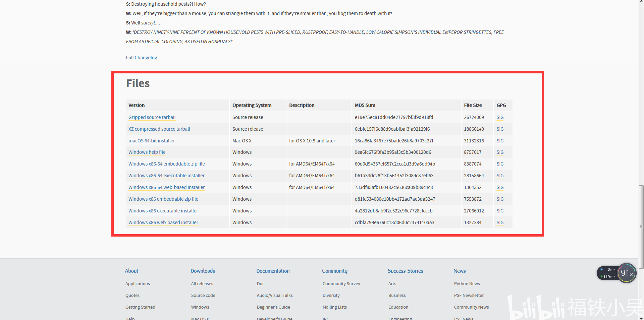Open SIG for Gzipped source tarball

click(500, 117)
